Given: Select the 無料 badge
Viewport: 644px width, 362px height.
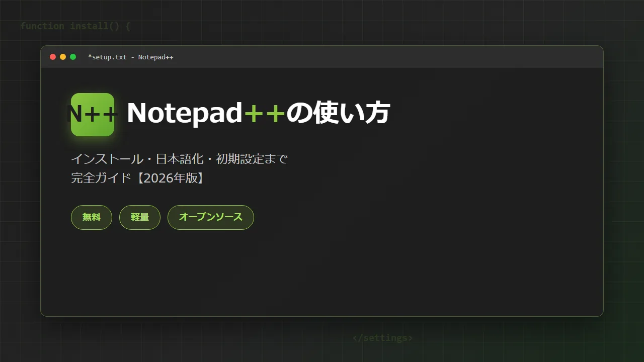Looking at the screenshot, I should point(92,217).
